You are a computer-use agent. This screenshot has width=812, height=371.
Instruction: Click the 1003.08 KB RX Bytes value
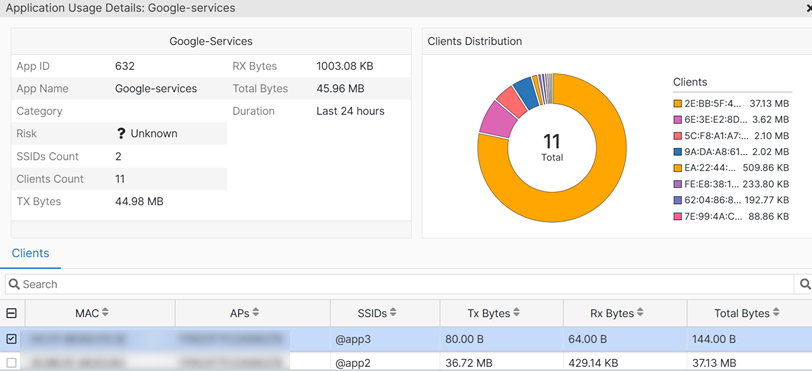point(345,66)
